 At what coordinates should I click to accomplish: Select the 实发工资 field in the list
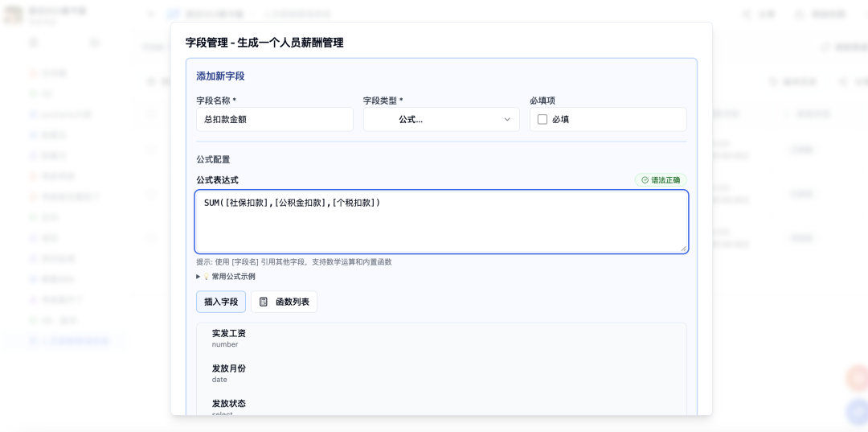441,339
